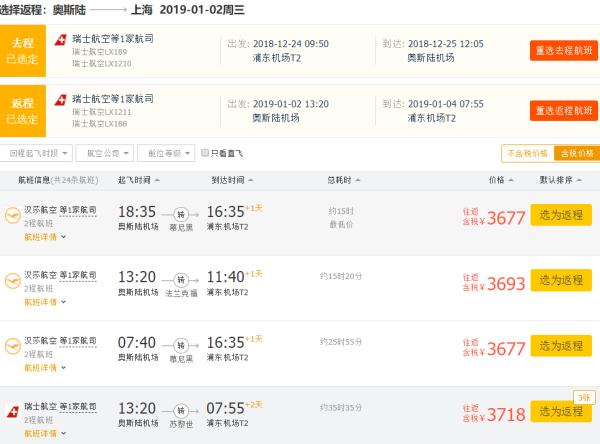Open the 航空公司 filter dropdown
Screen dimensions: 600x444
[x=104, y=153]
